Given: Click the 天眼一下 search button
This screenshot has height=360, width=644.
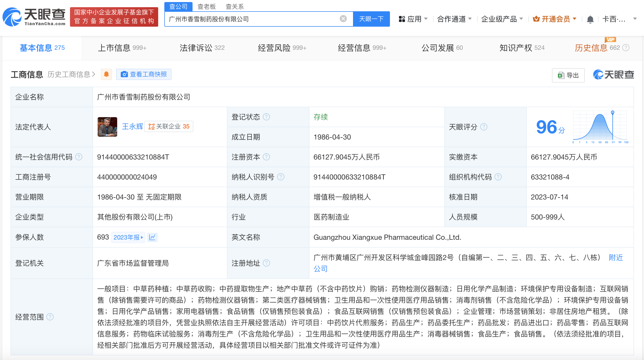Looking at the screenshot, I should click(371, 19).
